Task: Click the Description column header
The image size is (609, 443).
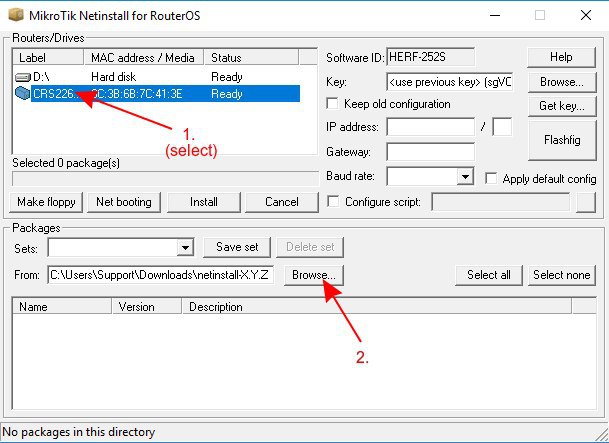Action: [x=376, y=307]
